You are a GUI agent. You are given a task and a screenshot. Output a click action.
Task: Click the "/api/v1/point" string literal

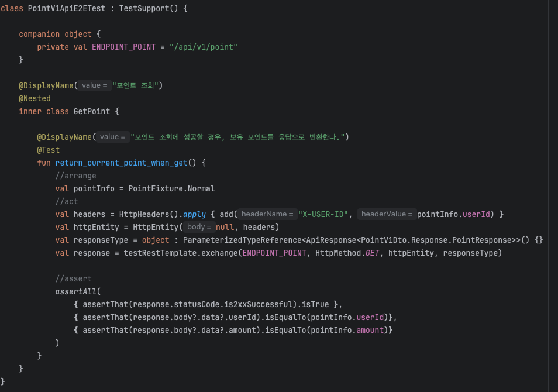[x=203, y=47]
